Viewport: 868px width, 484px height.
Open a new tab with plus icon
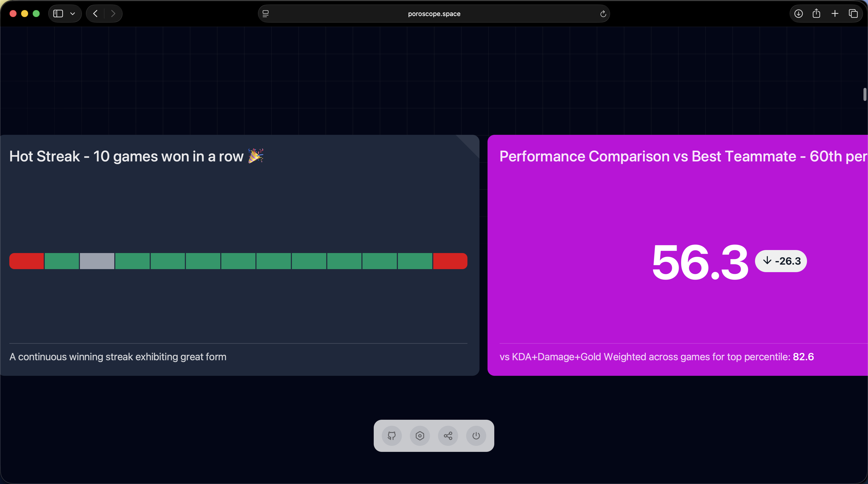pyautogui.click(x=835, y=14)
